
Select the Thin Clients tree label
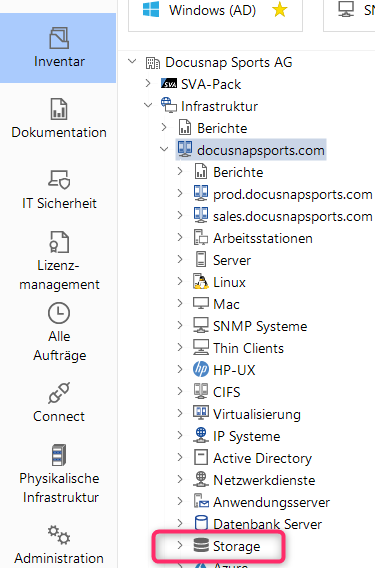pyautogui.click(x=248, y=348)
